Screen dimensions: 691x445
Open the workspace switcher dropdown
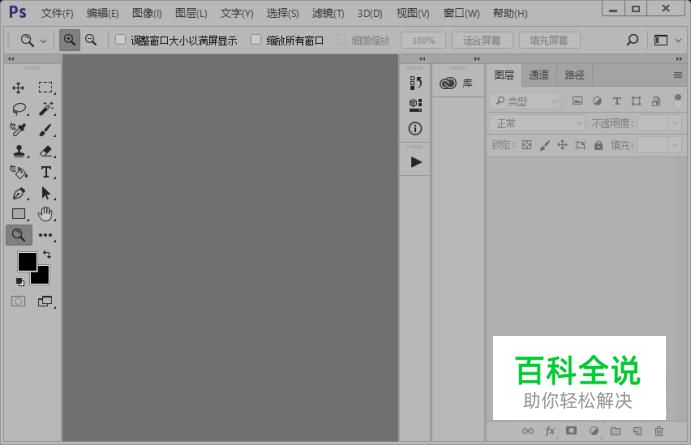667,41
